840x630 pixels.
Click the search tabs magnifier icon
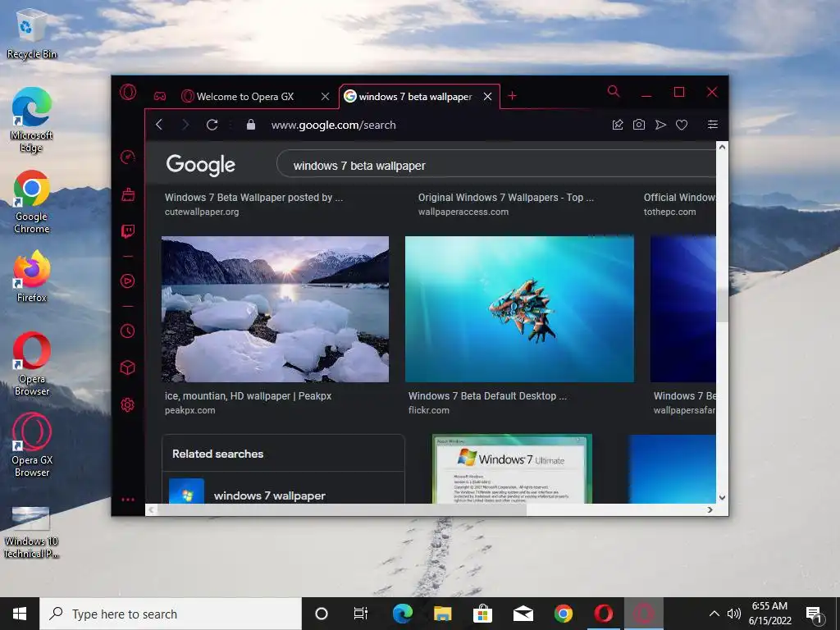point(614,92)
